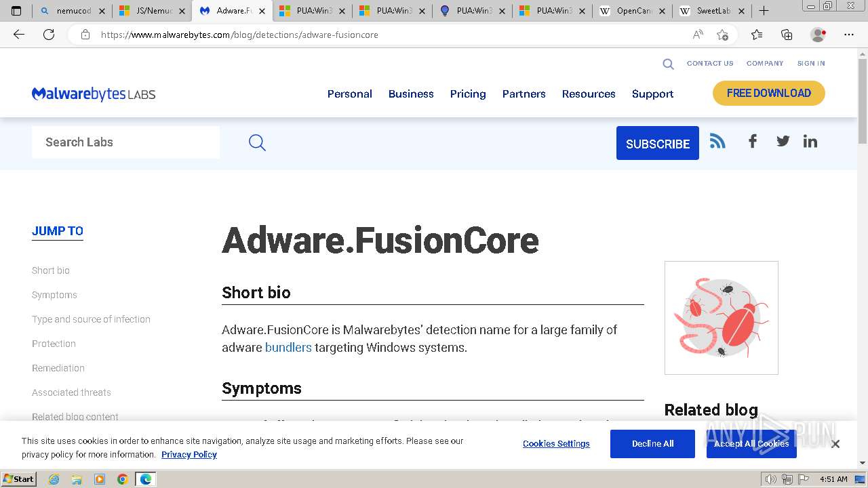The height and width of the screenshot is (488, 868).
Task: Jump to the Short bio section
Action: (x=51, y=270)
